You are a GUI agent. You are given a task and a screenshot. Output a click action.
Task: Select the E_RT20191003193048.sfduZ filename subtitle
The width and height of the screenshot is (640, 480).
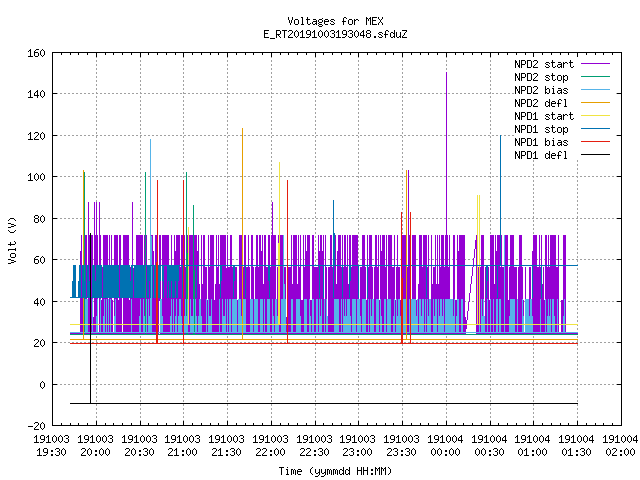335,34
